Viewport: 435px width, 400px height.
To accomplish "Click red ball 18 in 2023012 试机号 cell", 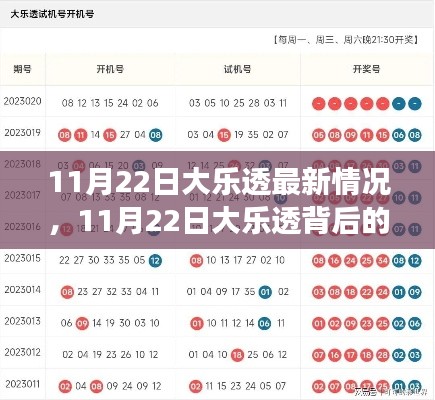I will click(237, 355).
